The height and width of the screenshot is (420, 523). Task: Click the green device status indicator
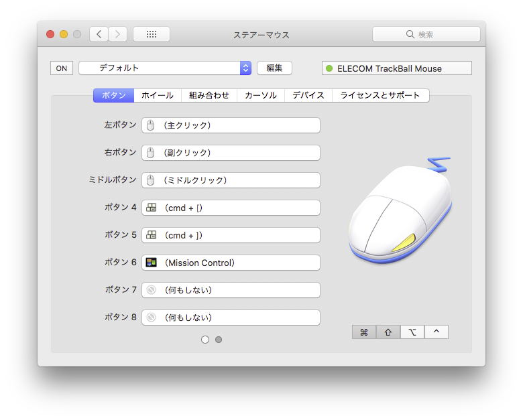329,68
